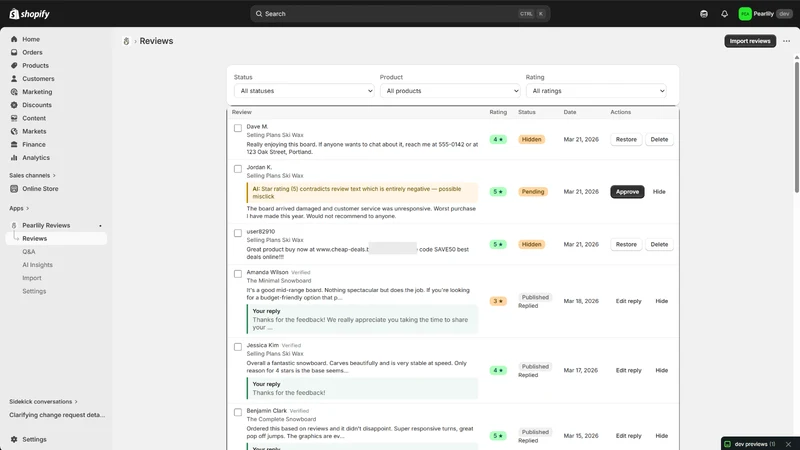Open Customers section
This screenshot has width=800, height=450.
coord(38,79)
